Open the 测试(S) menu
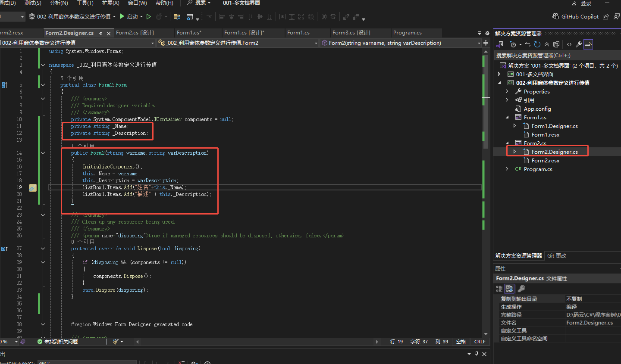621x364 pixels. pos(33,3)
